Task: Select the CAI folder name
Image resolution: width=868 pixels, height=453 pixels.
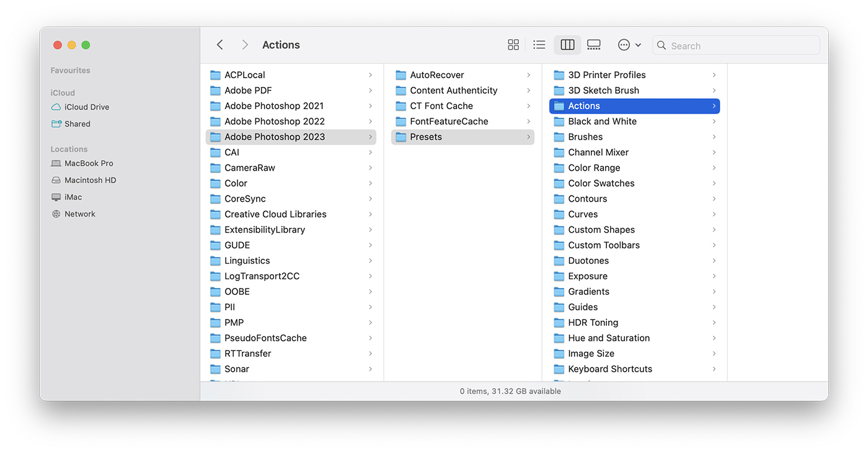Action: click(232, 153)
